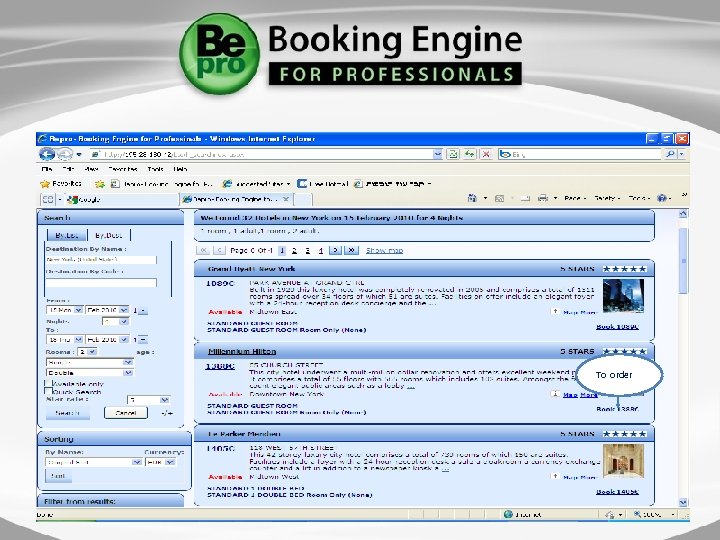Click the Millennium Hilton hotel link
Viewport: 720px width, 540px height.
242,352
